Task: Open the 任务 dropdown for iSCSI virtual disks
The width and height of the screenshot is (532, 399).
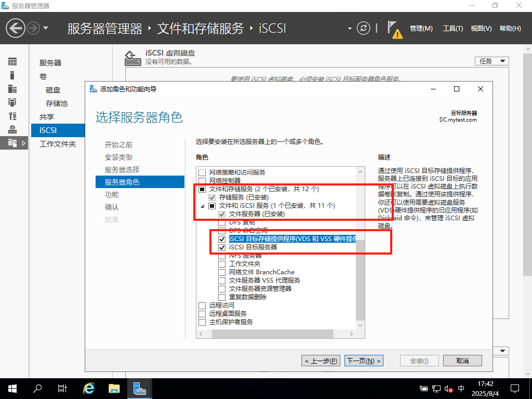Action: click(492, 61)
